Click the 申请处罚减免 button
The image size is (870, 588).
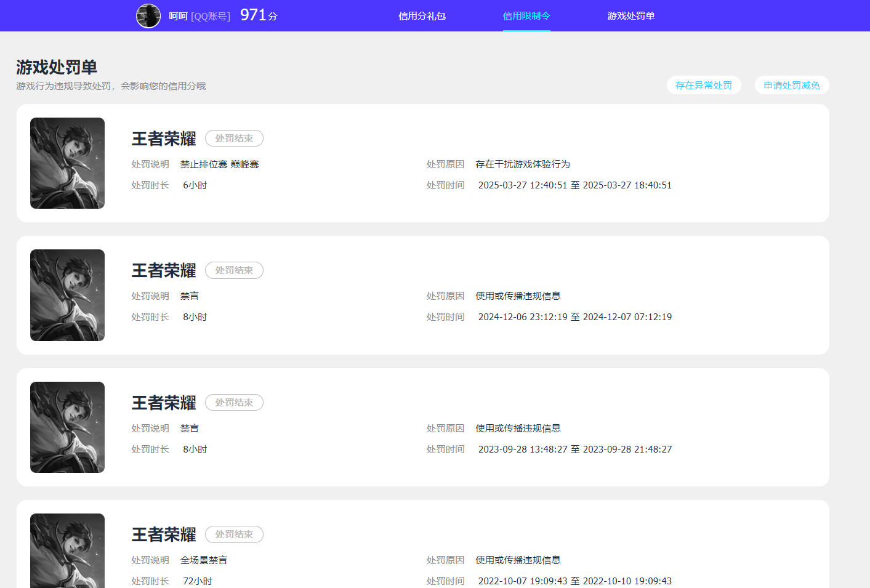click(792, 85)
